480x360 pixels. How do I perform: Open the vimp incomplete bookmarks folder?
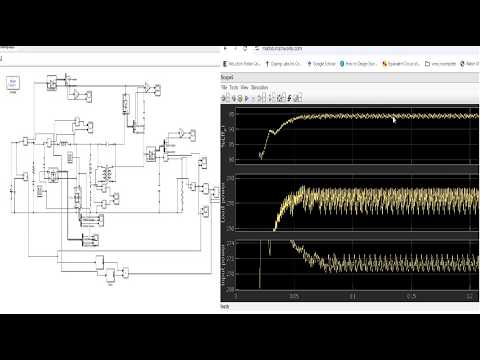tap(440, 63)
